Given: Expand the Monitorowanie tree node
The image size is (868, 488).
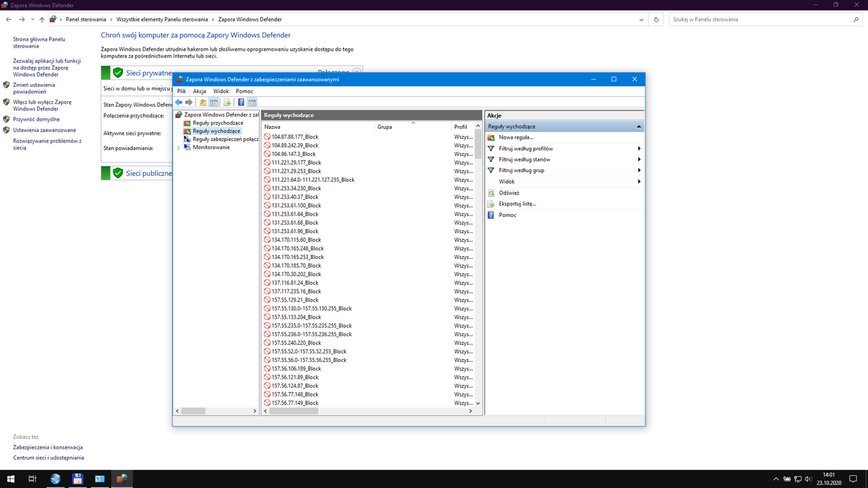Looking at the screenshot, I should [x=178, y=147].
